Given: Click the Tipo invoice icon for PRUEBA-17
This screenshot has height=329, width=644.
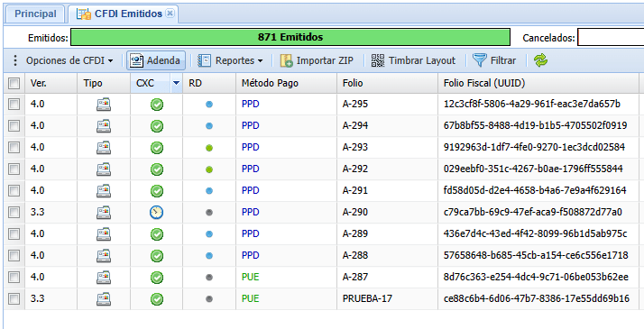Looking at the screenshot, I should coord(104,298).
